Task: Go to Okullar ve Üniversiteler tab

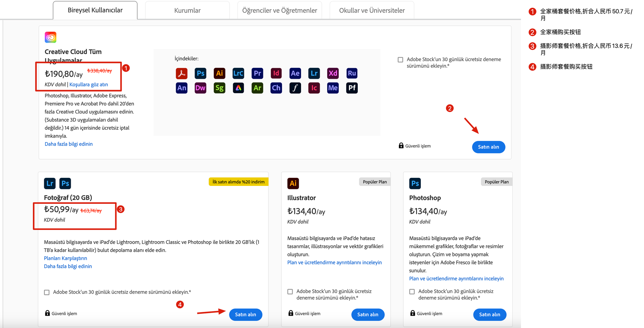Action: pyautogui.click(x=372, y=10)
